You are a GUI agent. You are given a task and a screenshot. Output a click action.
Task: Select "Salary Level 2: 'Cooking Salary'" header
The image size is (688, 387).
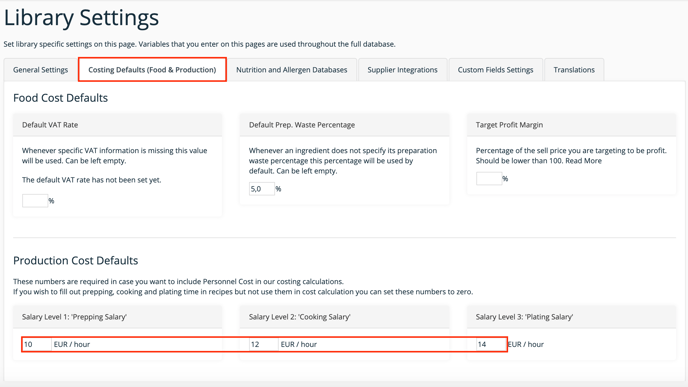point(344,317)
